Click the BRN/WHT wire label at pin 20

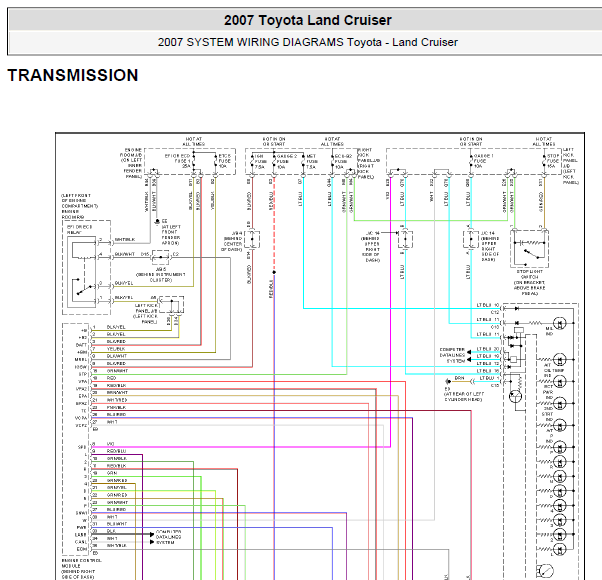pyautogui.click(x=117, y=393)
